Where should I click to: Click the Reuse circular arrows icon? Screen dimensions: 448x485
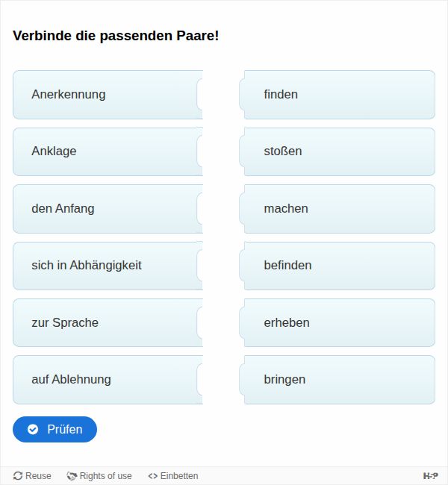[x=18, y=476]
